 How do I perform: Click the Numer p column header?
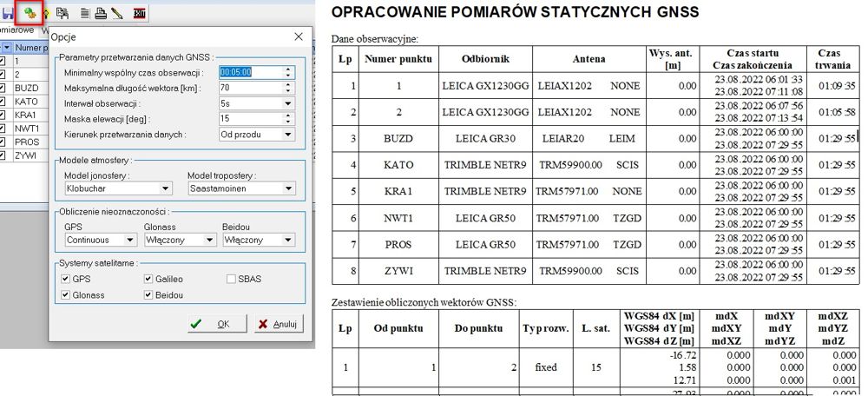[31, 48]
